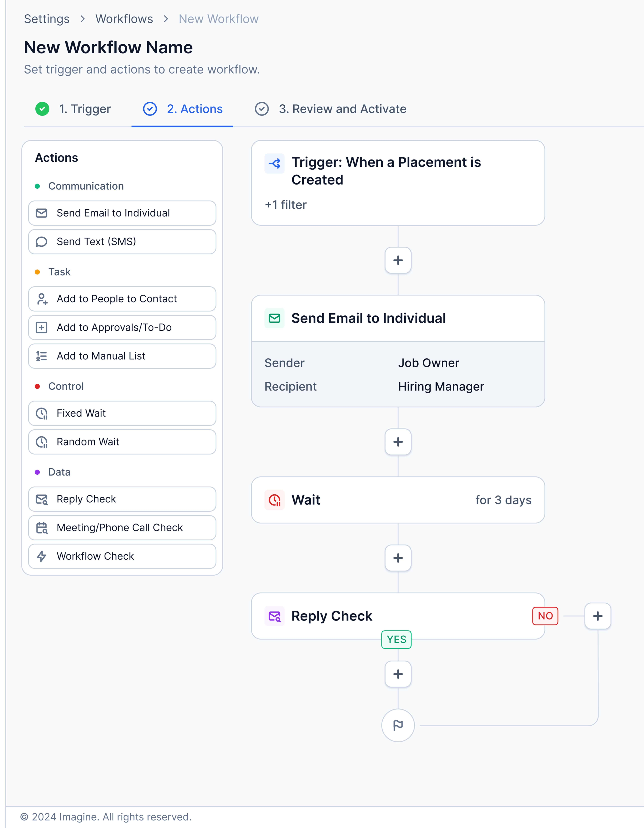
Task: Click the plus-square icon for Add to Approvals/To-Do
Action: (x=41, y=327)
